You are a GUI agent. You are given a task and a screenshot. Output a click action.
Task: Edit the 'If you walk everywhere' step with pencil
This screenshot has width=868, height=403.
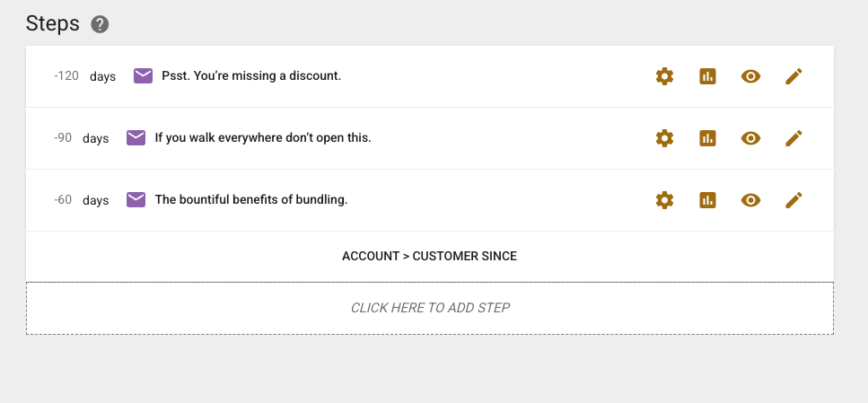[x=793, y=138]
